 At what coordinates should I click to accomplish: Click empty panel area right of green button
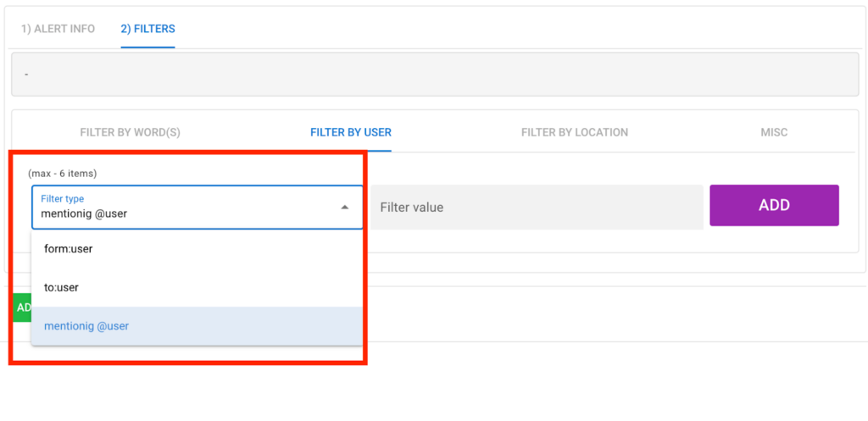click(x=593, y=313)
